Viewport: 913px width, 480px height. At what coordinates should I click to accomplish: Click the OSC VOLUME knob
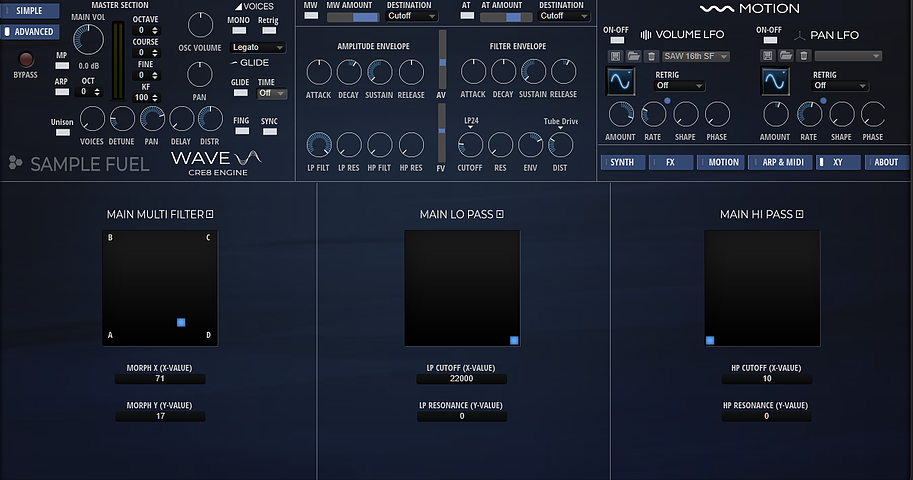click(x=200, y=25)
